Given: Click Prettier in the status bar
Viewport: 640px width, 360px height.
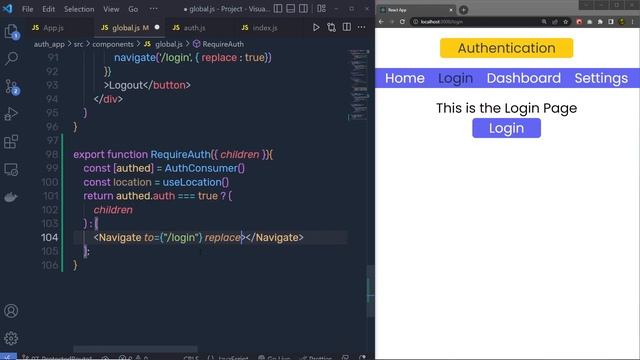Looking at the screenshot, I should point(316,358).
